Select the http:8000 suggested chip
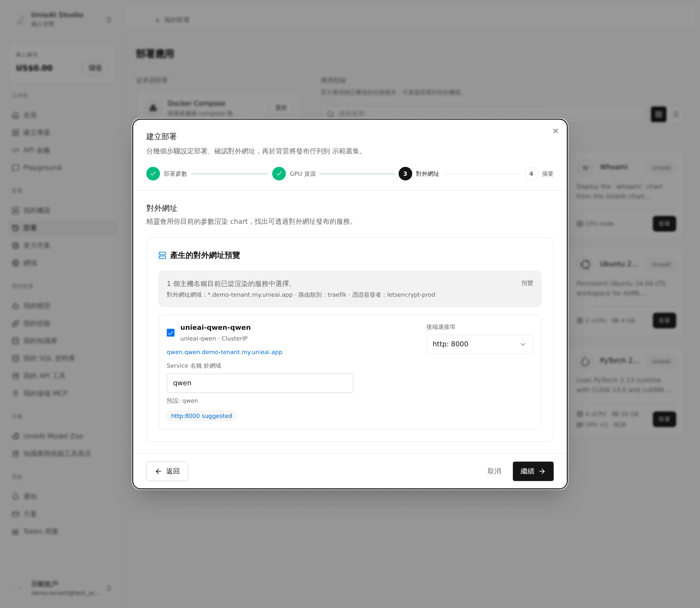 pos(202,416)
